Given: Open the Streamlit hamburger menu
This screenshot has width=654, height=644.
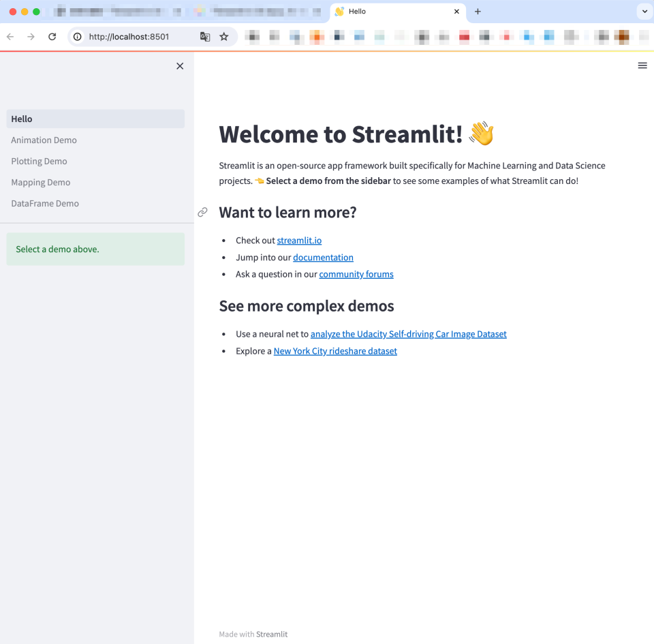Looking at the screenshot, I should (642, 65).
